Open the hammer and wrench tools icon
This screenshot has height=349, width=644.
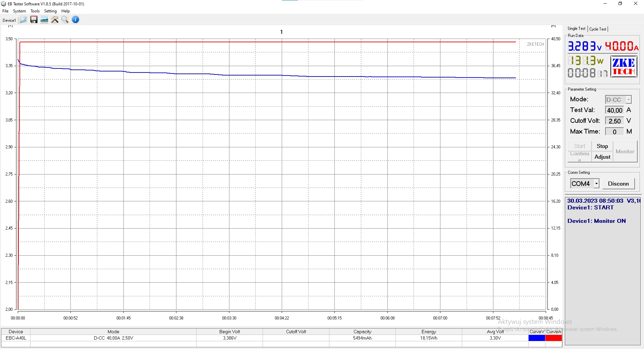point(55,20)
